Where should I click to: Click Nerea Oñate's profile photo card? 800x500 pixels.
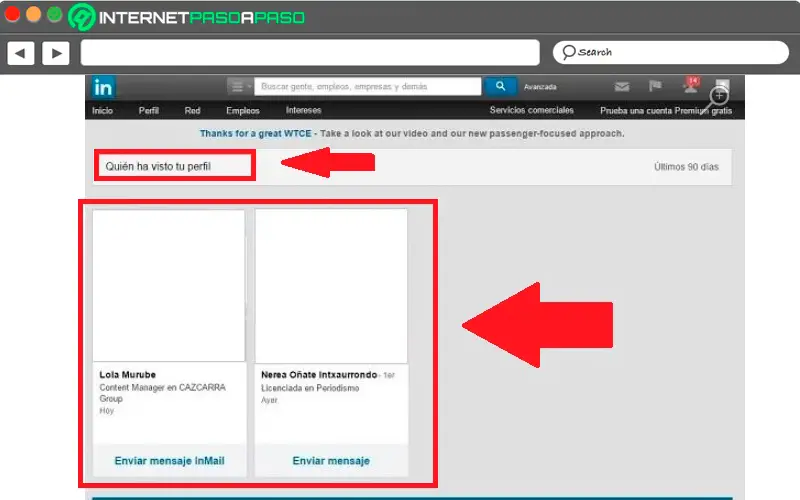331,286
